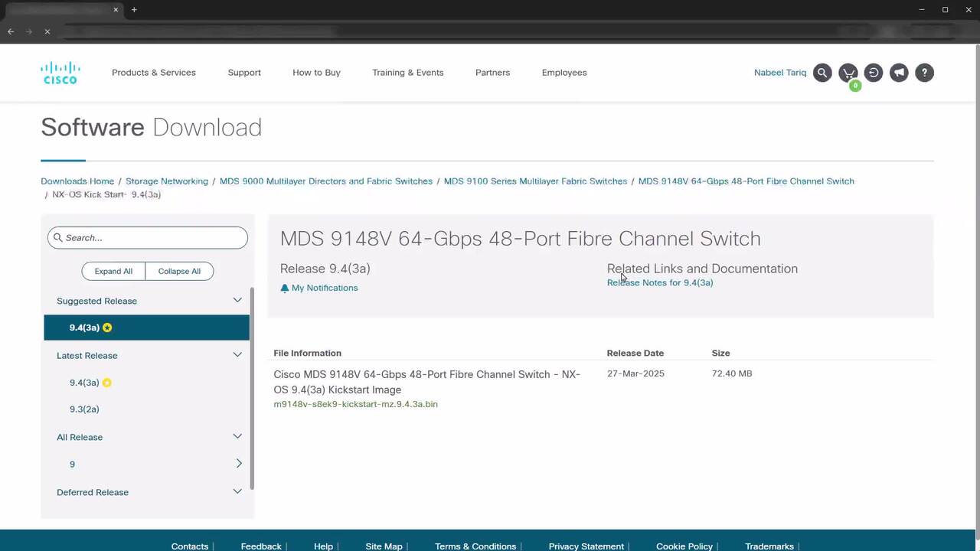The height and width of the screenshot is (551, 980).
Task: Open the Employees menu
Action: pyautogui.click(x=564, y=73)
